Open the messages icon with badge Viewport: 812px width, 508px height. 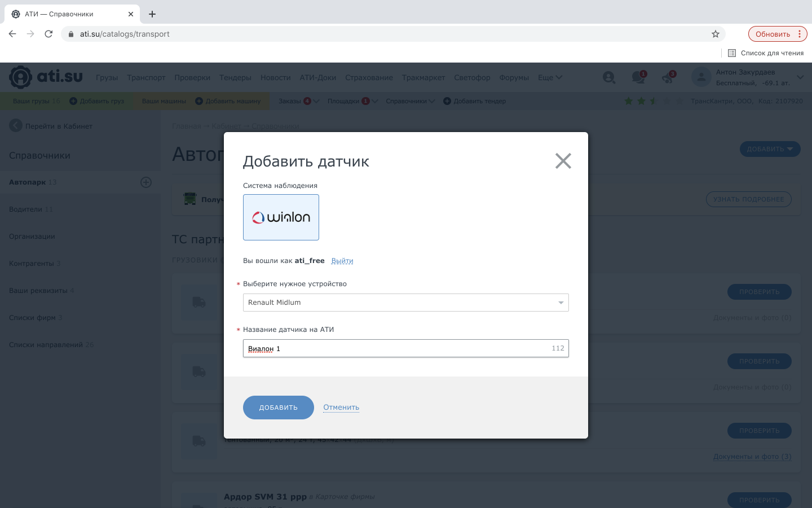coord(638,77)
